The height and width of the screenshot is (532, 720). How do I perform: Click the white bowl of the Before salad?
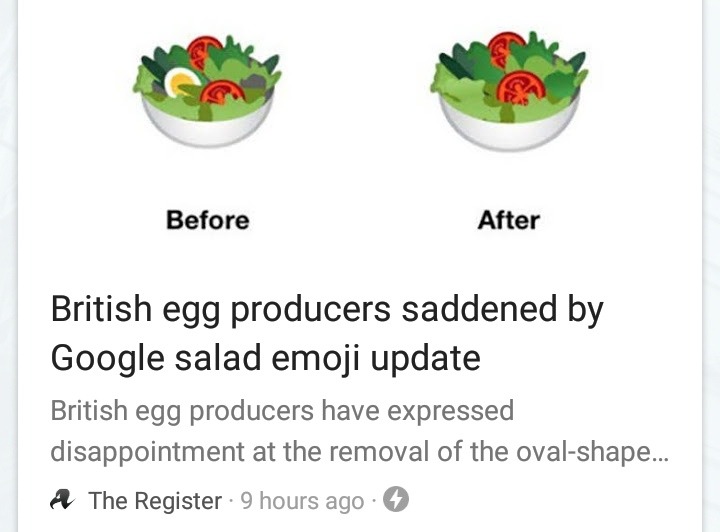coord(207,126)
